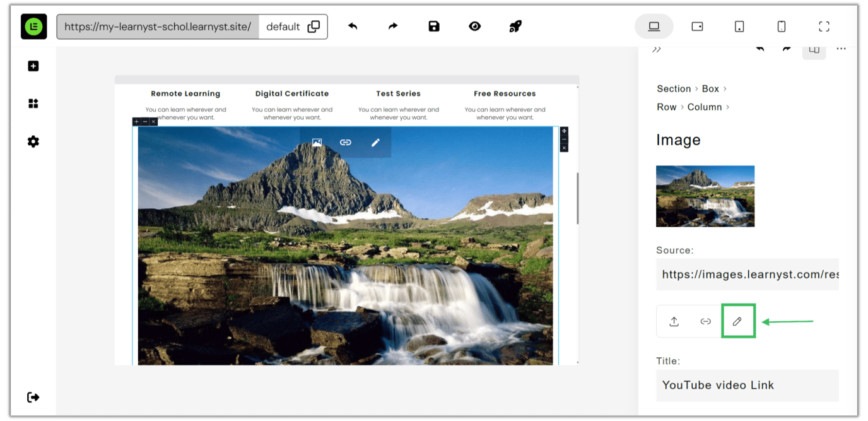Select the link icon under Source
The height and width of the screenshot is (421, 868).
[706, 321]
